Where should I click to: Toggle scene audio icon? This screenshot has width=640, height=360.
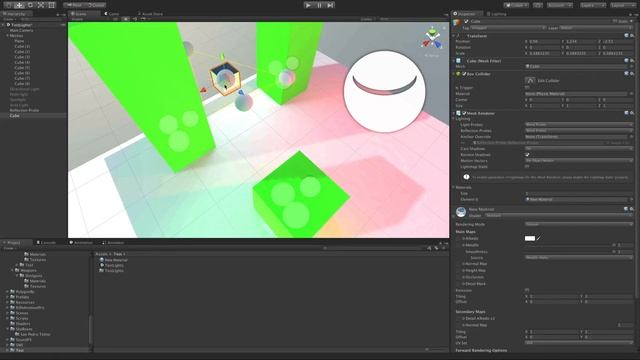click(x=135, y=19)
